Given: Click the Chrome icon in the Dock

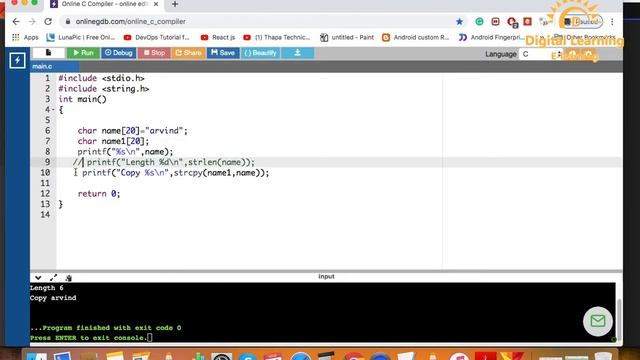Looking at the screenshot, I should [354, 356].
